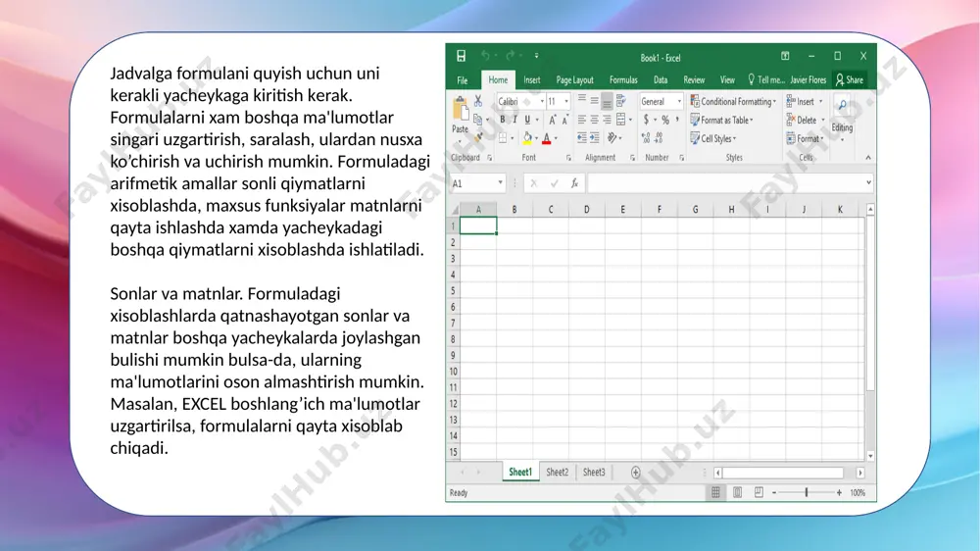
Task: Click the zoom slider handle
Action: [x=807, y=493]
